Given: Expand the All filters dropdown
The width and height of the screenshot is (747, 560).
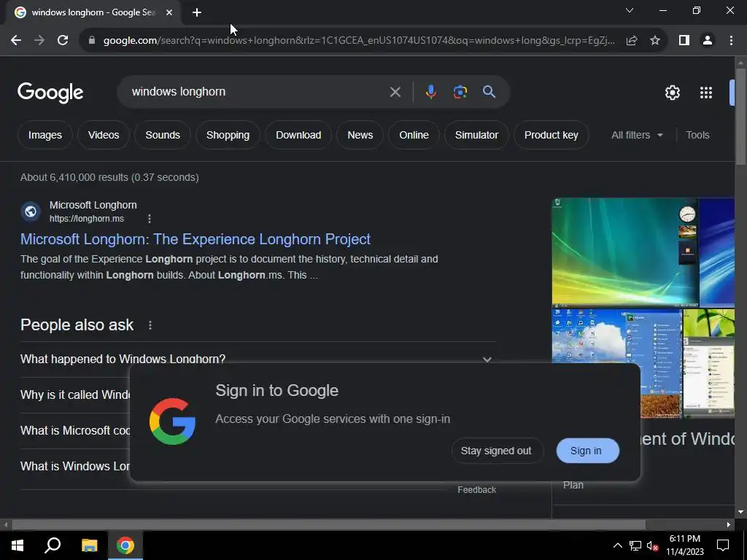Looking at the screenshot, I should [637, 135].
